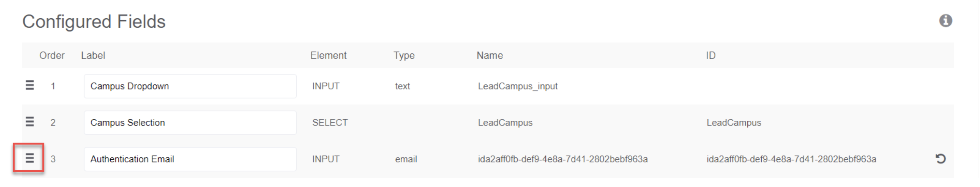The height and width of the screenshot is (187, 980).
Task: Click the Label column header
Action: 93,55
